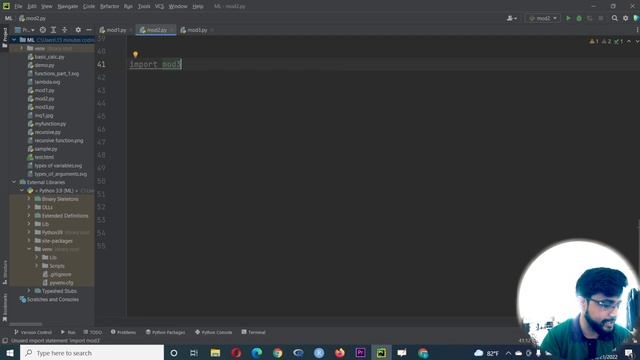Click Expand All in Project panel toolbar

(x=53, y=30)
